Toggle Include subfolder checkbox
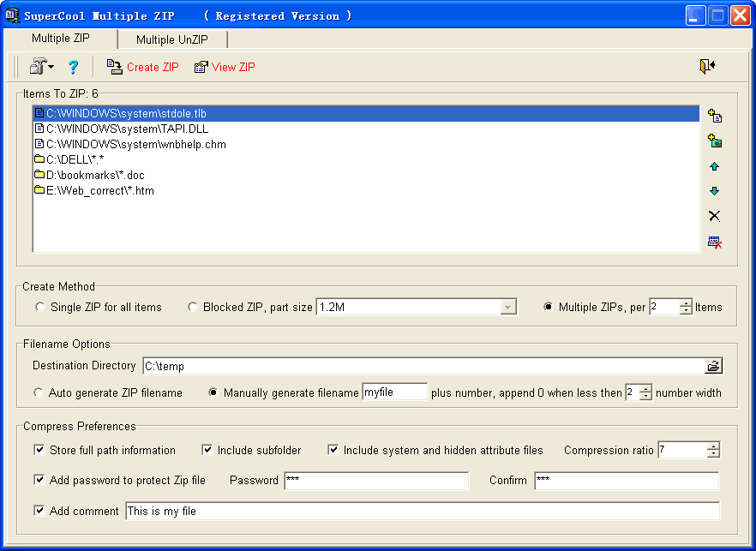756x551 pixels. point(207,450)
